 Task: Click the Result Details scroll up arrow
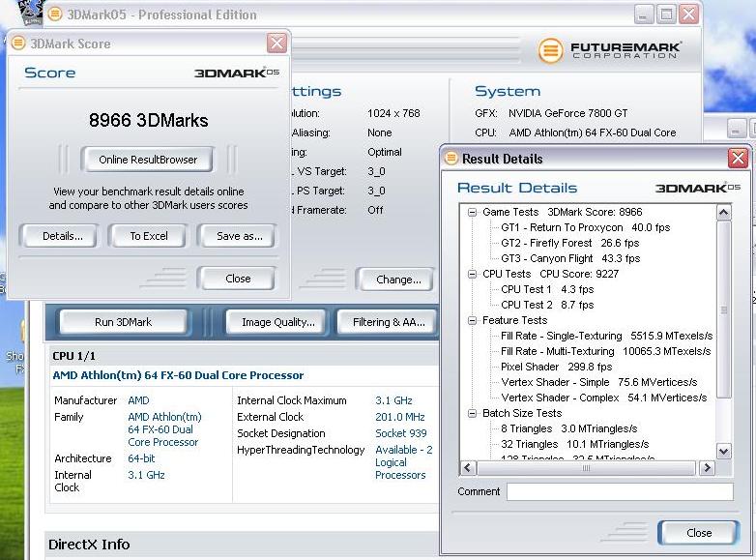tap(724, 212)
